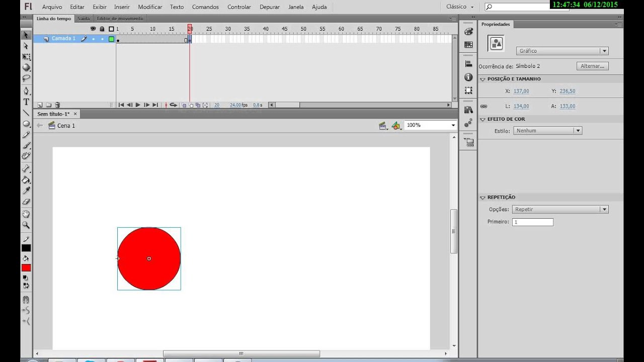This screenshot has height=362, width=644.
Task: Click the Alternar... button
Action: [x=593, y=66]
